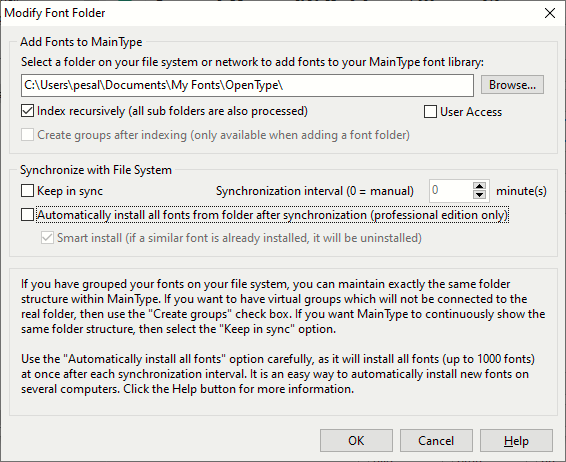Decrease synchronization interval with down arrow
The height and width of the screenshot is (462, 566).
(x=479, y=195)
